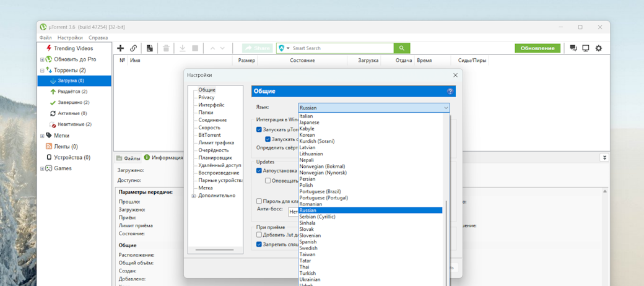
Task: Open the chat bubbles icon in toolbar
Action: click(573, 48)
